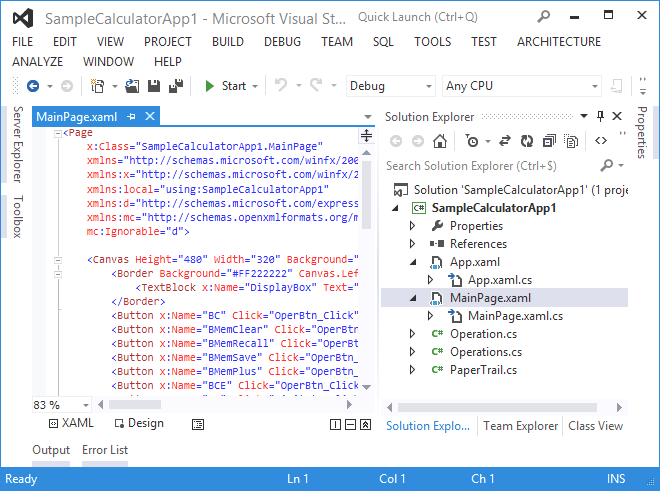This screenshot has height=491, width=660.
Task: Close the MainPage.xaml document tab
Action: click(x=150, y=116)
